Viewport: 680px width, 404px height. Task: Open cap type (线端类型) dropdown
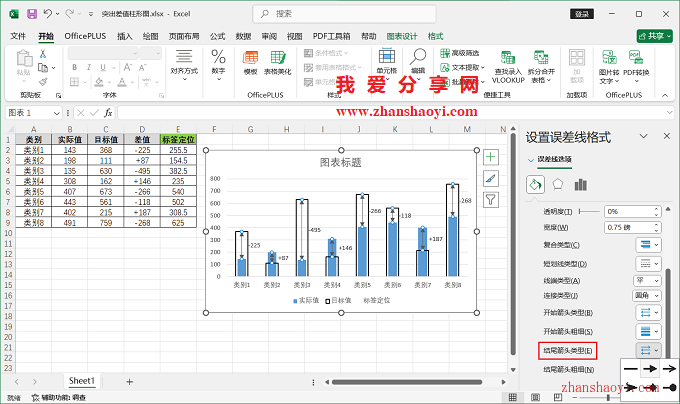tap(647, 281)
